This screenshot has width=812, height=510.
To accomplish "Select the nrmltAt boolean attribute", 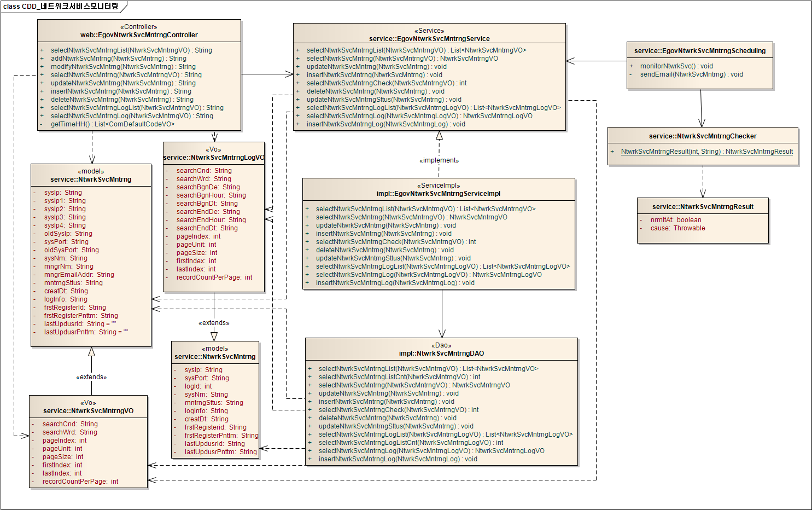I will (675, 220).
